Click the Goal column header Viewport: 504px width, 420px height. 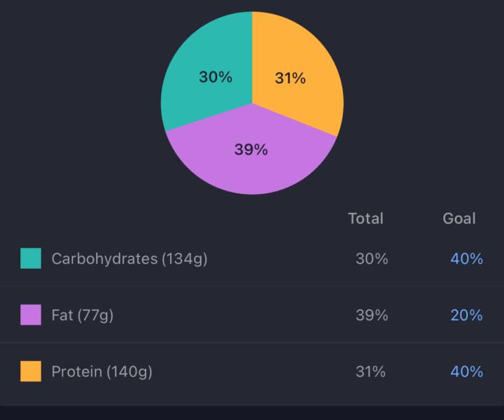coord(458,218)
